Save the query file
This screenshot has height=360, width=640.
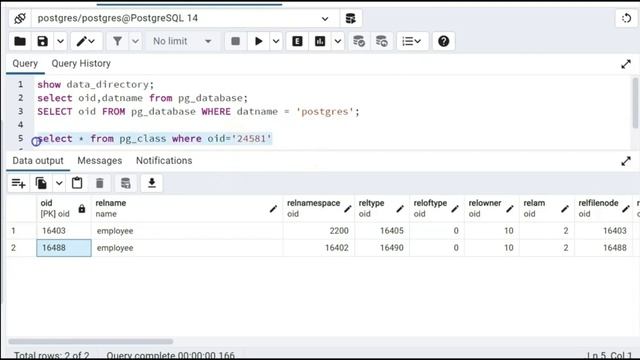point(42,41)
